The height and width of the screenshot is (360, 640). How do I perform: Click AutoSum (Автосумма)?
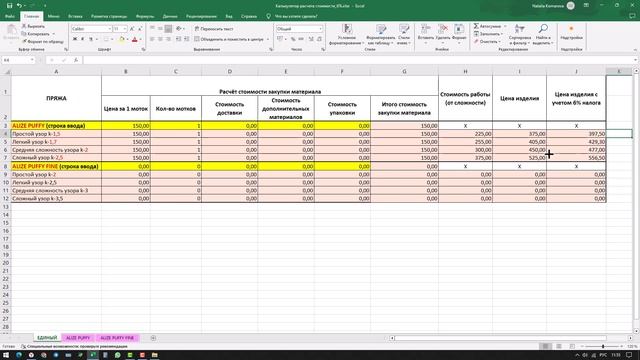tap(487, 26)
